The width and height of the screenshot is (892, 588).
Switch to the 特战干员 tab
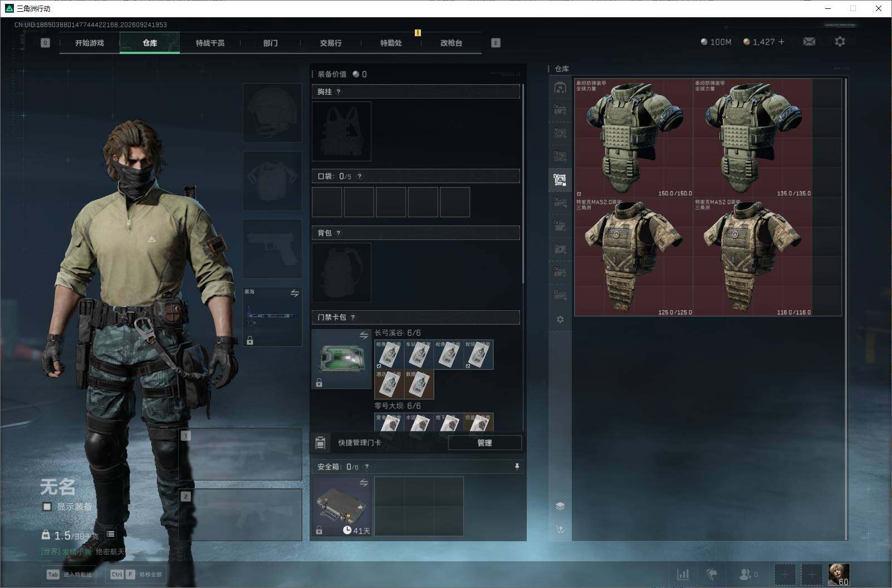point(210,43)
